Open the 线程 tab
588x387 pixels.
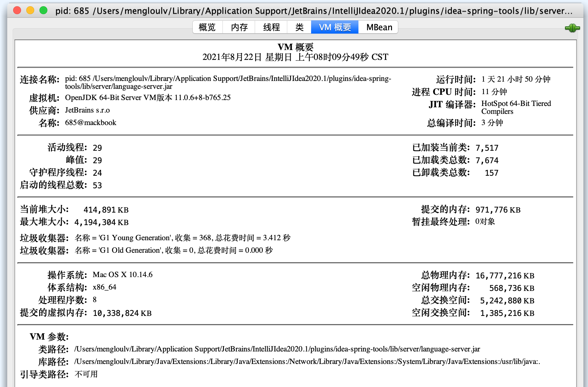(x=271, y=27)
